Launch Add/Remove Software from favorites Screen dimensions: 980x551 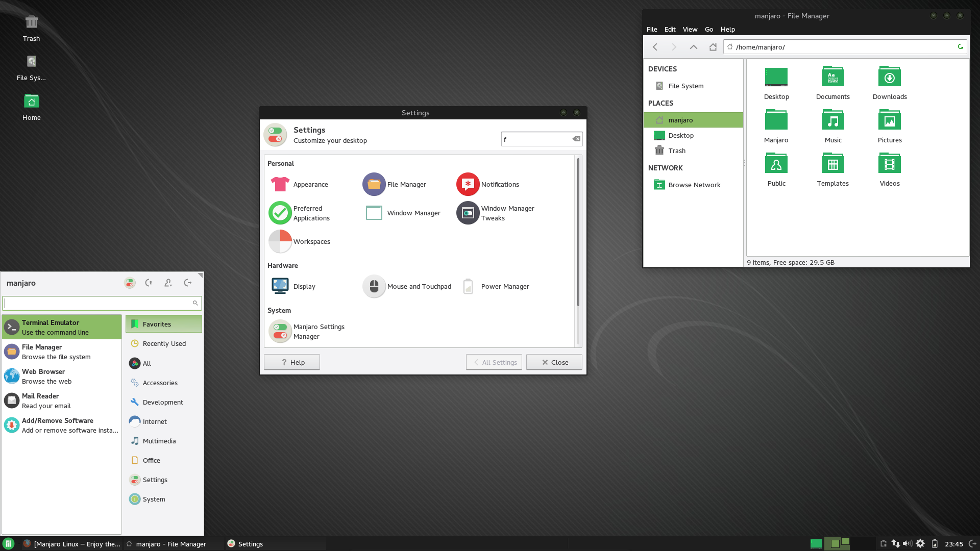click(62, 425)
